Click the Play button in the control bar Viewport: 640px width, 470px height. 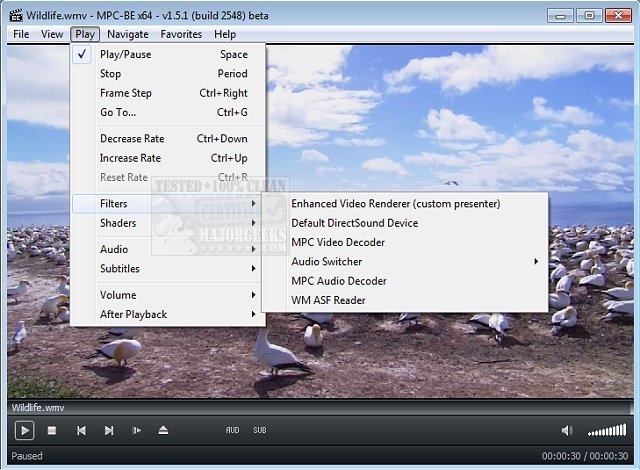coord(24,430)
